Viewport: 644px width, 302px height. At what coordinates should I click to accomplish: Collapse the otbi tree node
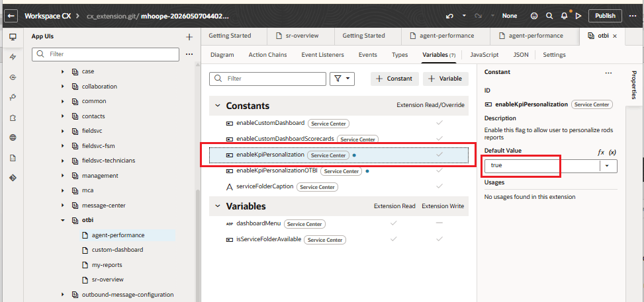click(x=63, y=220)
